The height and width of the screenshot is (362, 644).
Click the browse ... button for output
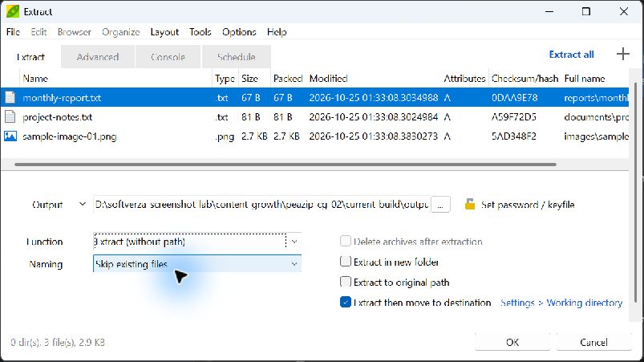(x=440, y=204)
